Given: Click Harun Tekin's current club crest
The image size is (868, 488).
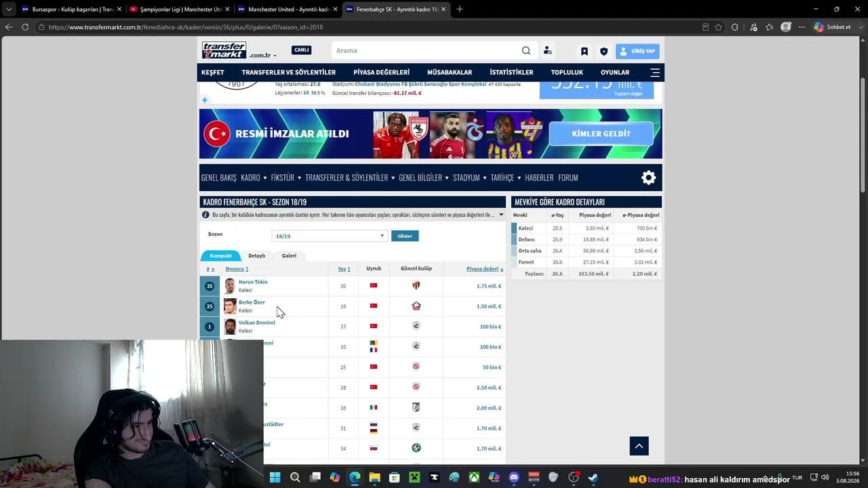Looking at the screenshot, I should coord(416,285).
